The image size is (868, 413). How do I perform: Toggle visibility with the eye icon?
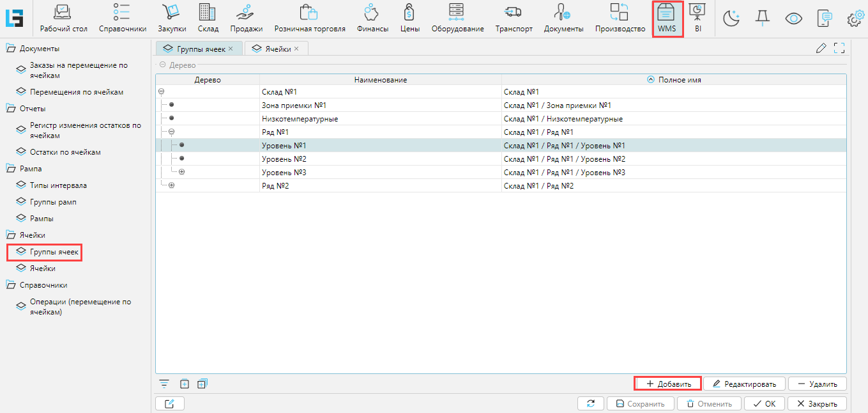point(793,19)
